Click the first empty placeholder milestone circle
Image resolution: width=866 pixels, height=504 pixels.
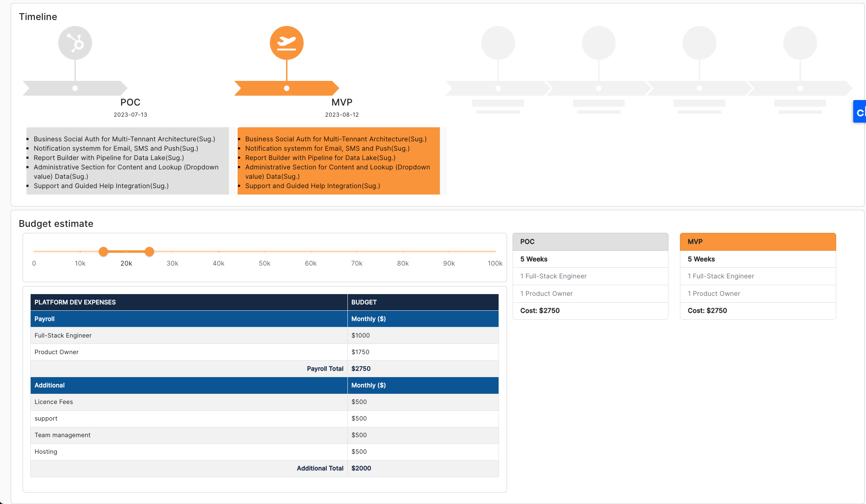point(498,43)
